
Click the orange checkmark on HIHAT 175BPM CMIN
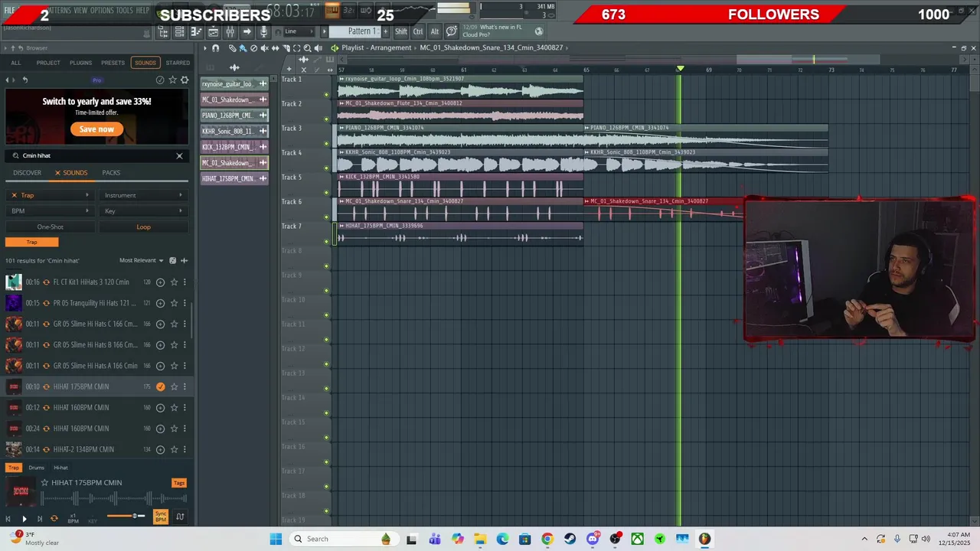pyautogui.click(x=160, y=386)
